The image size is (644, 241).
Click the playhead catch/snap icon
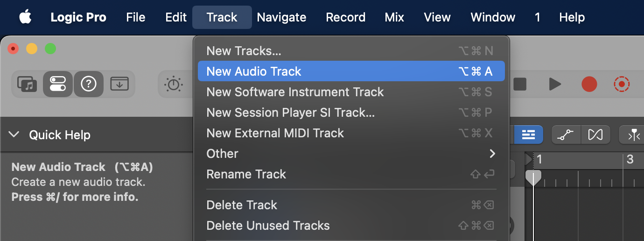coord(633,135)
